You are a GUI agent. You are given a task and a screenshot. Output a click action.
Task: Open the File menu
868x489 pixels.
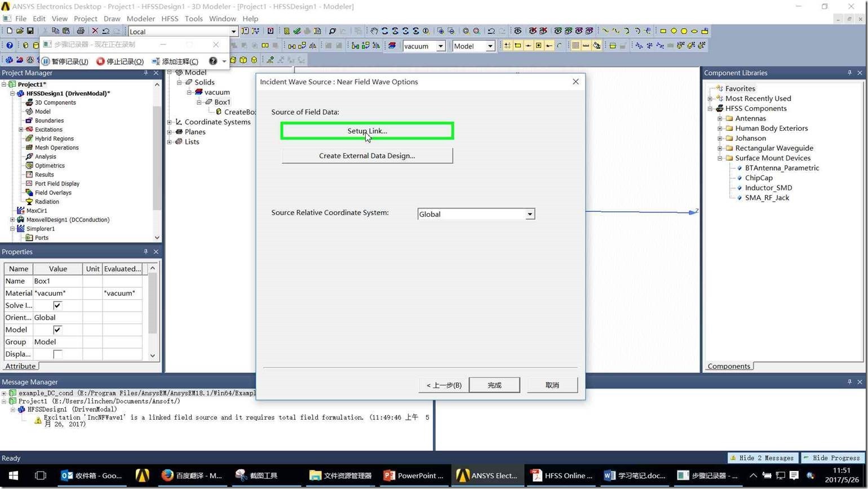click(21, 19)
